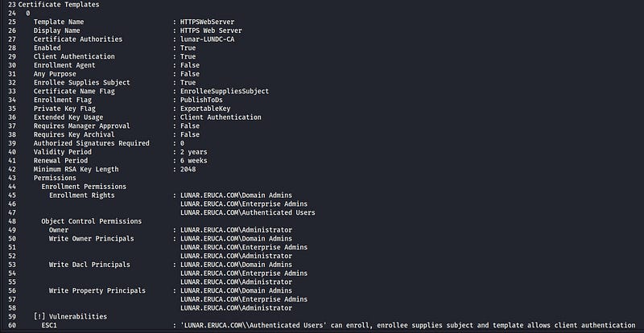Click the HTTPSWebServer template name value
The width and height of the screenshot is (644, 333).
pyautogui.click(x=207, y=23)
